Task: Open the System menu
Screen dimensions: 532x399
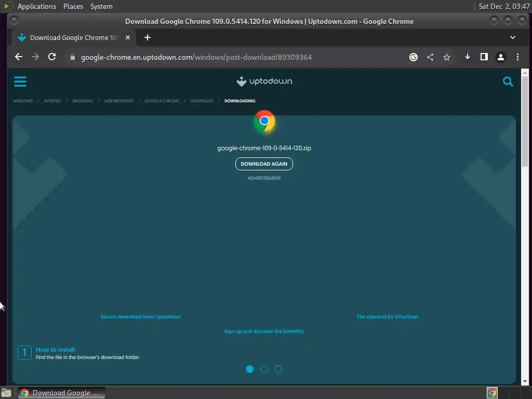Action: tap(101, 6)
